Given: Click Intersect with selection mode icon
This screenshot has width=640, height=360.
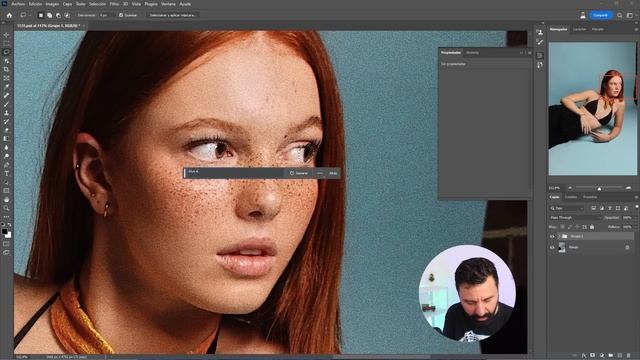Looking at the screenshot, I should coord(67,15).
